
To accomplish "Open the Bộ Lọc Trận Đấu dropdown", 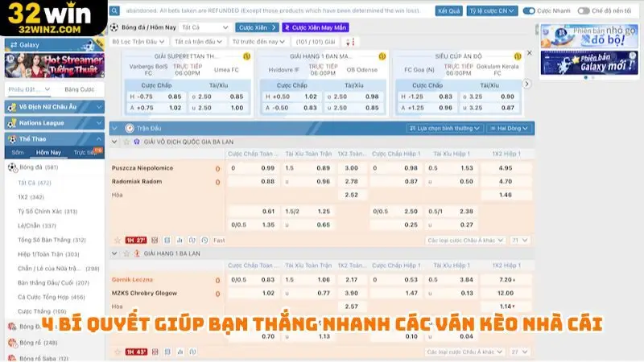I will coord(138,42).
